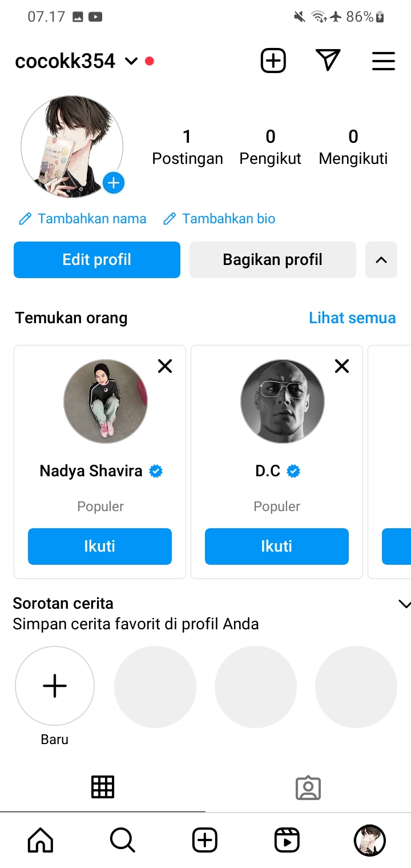The image size is (411, 868).
Task: Switch to the posts grid tab
Action: click(x=103, y=787)
